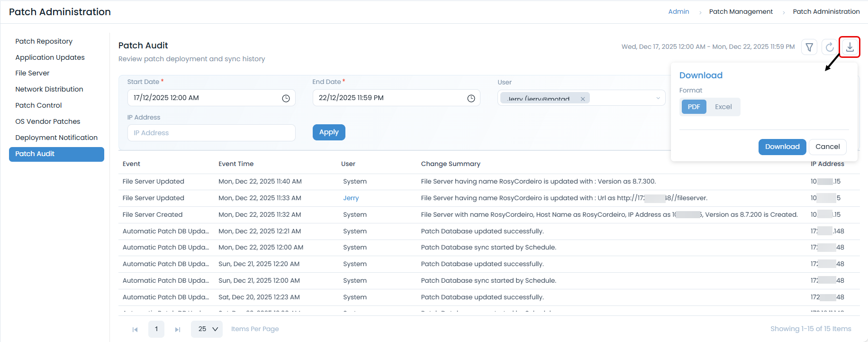The image size is (868, 342).
Task: Click the Apply filter button
Action: click(329, 132)
